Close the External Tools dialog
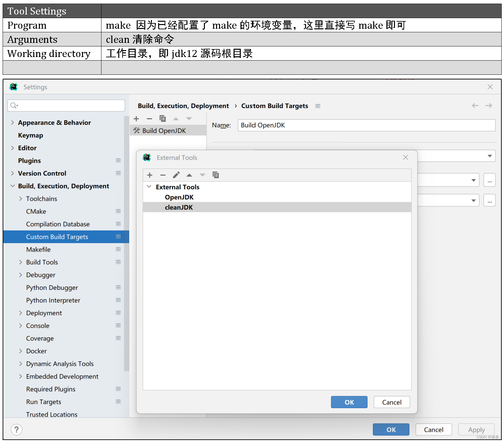The width and height of the screenshot is (504, 442). click(x=406, y=157)
